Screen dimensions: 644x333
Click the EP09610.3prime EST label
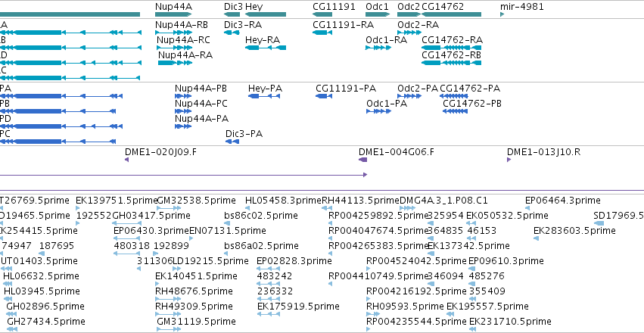(x=506, y=261)
